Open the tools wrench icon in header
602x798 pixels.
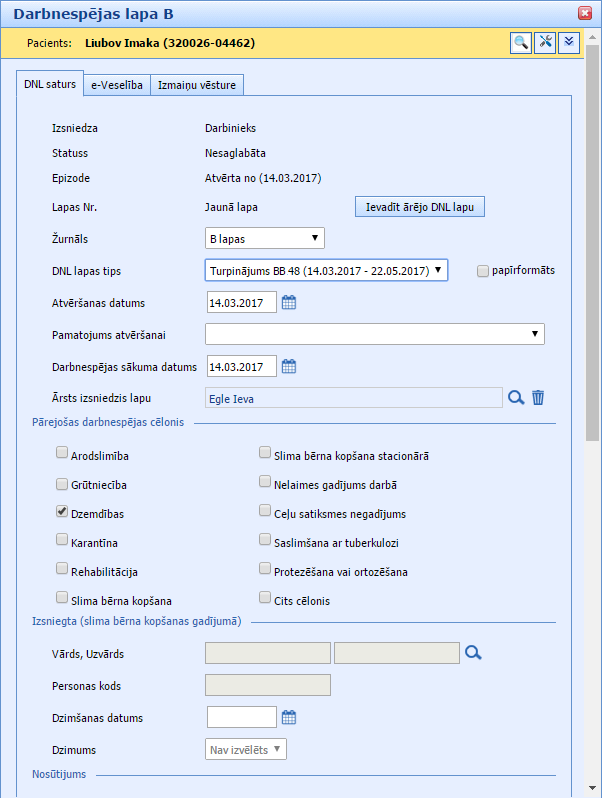545,42
